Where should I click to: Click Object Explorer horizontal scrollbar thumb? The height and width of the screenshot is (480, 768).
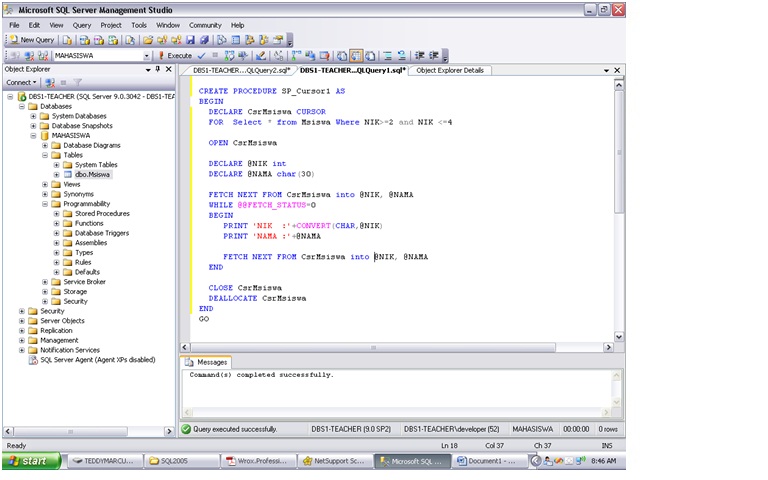point(71,432)
